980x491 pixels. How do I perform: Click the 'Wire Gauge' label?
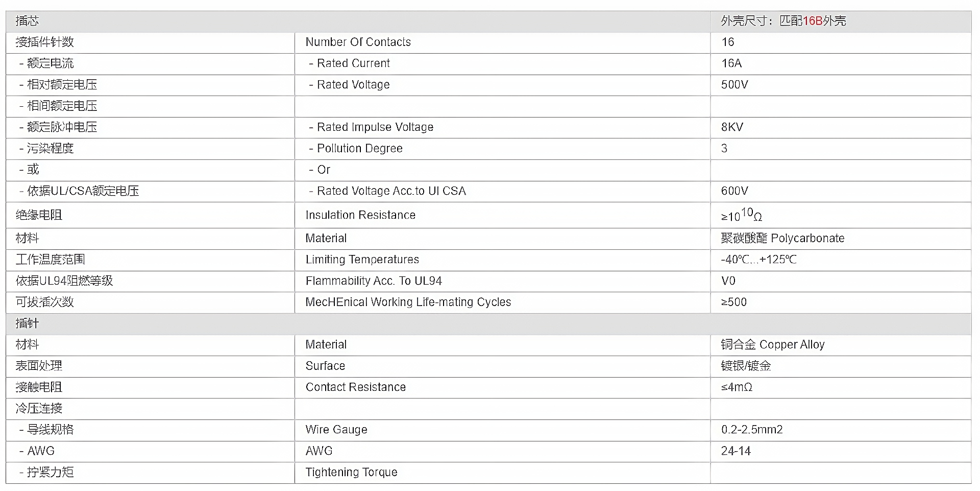[336, 430]
